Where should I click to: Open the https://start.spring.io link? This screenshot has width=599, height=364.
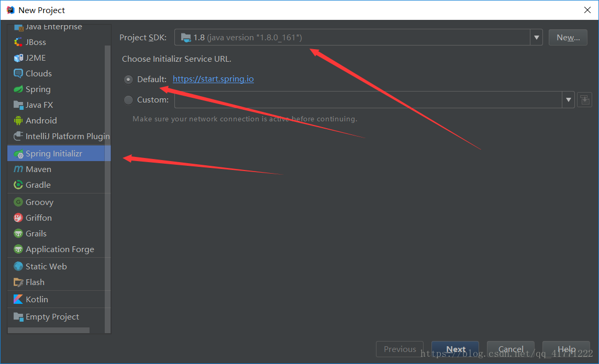coord(213,78)
